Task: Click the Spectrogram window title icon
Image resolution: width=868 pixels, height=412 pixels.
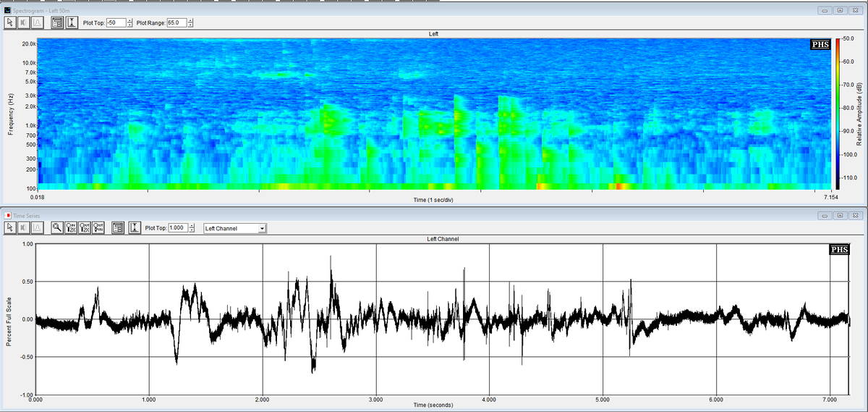Action: [7, 9]
